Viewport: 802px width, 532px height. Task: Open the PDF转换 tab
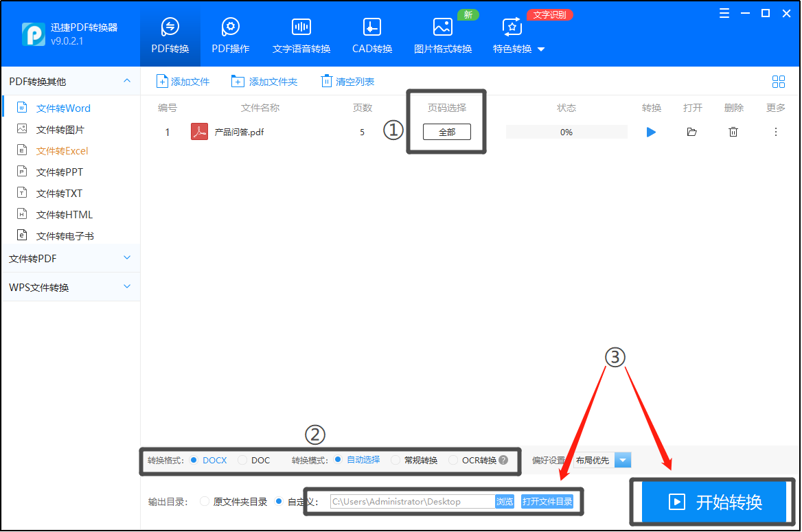170,35
